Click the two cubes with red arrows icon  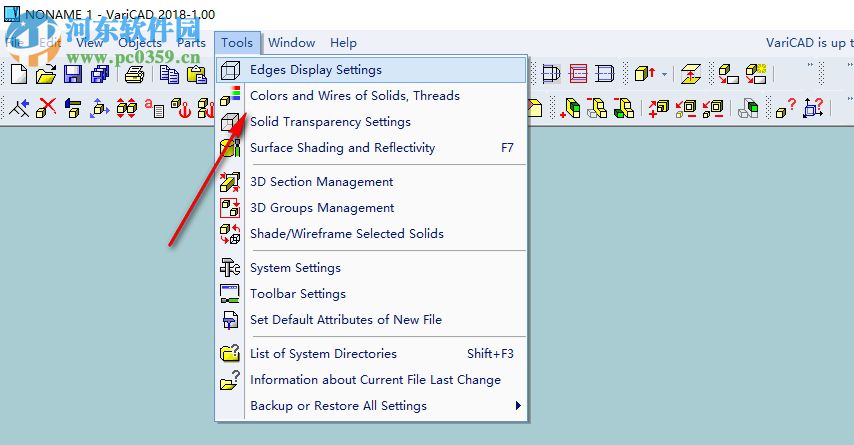[x=127, y=108]
